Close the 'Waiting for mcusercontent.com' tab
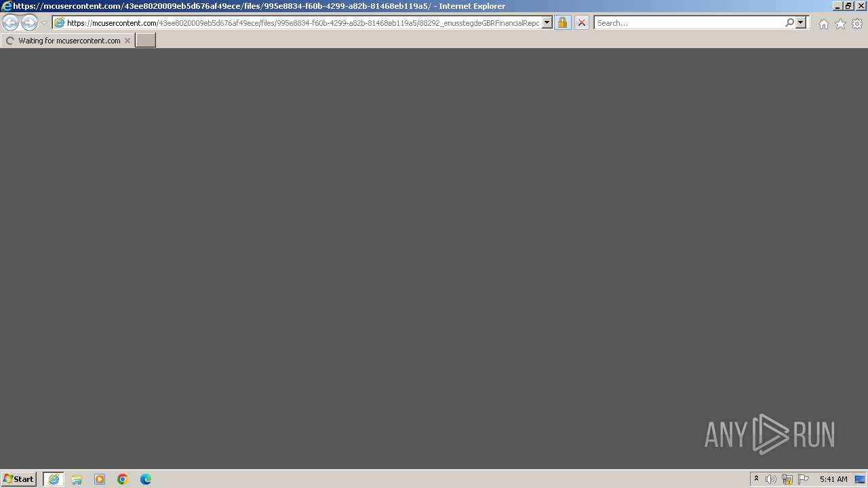The height and width of the screenshot is (488, 868). pyautogui.click(x=127, y=41)
